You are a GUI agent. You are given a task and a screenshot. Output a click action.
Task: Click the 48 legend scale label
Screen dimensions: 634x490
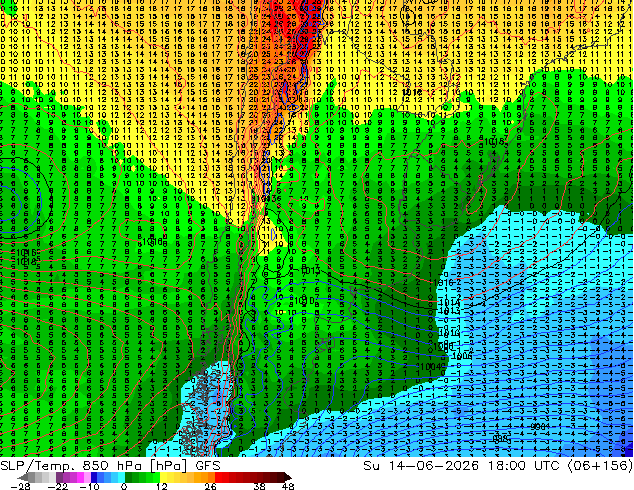(288, 486)
